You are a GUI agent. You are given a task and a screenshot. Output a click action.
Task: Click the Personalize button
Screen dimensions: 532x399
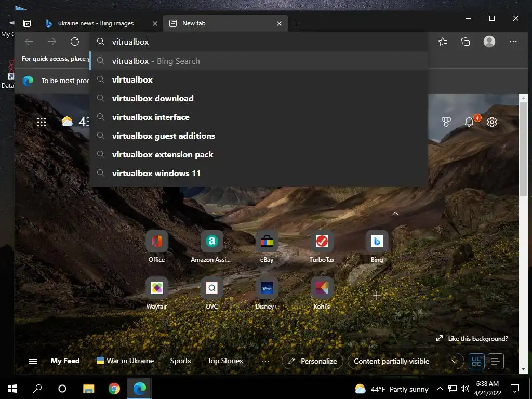pyautogui.click(x=312, y=362)
